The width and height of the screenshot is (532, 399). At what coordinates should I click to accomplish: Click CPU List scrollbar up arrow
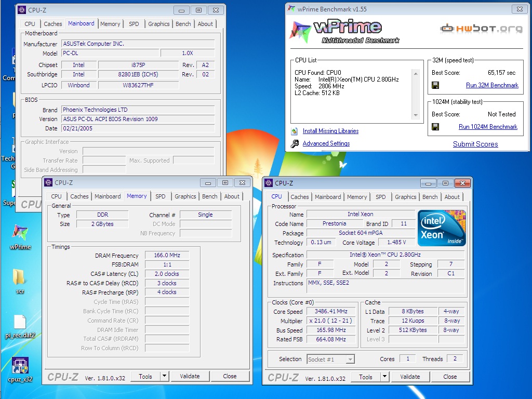[x=416, y=73]
